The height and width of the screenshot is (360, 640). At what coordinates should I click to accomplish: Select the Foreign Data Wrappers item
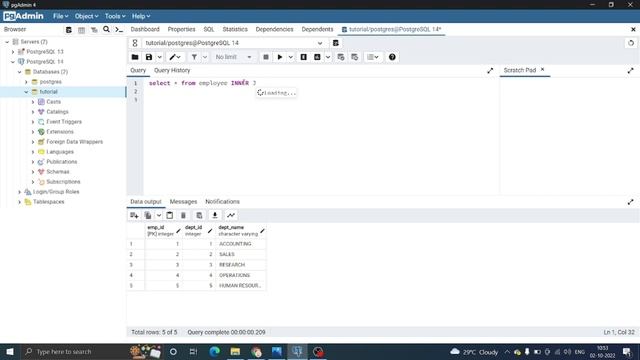[x=74, y=142]
